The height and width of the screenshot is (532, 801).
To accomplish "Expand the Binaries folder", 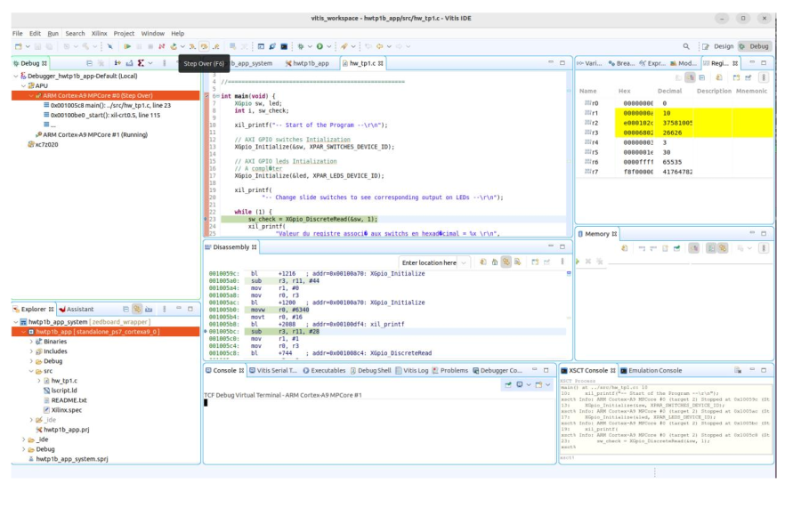I will click(x=31, y=342).
